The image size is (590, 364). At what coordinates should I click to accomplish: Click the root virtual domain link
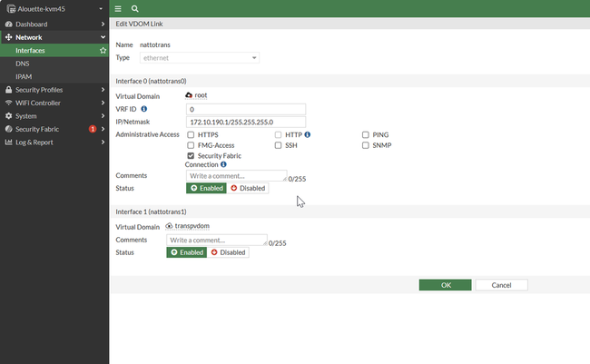pyautogui.click(x=201, y=95)
